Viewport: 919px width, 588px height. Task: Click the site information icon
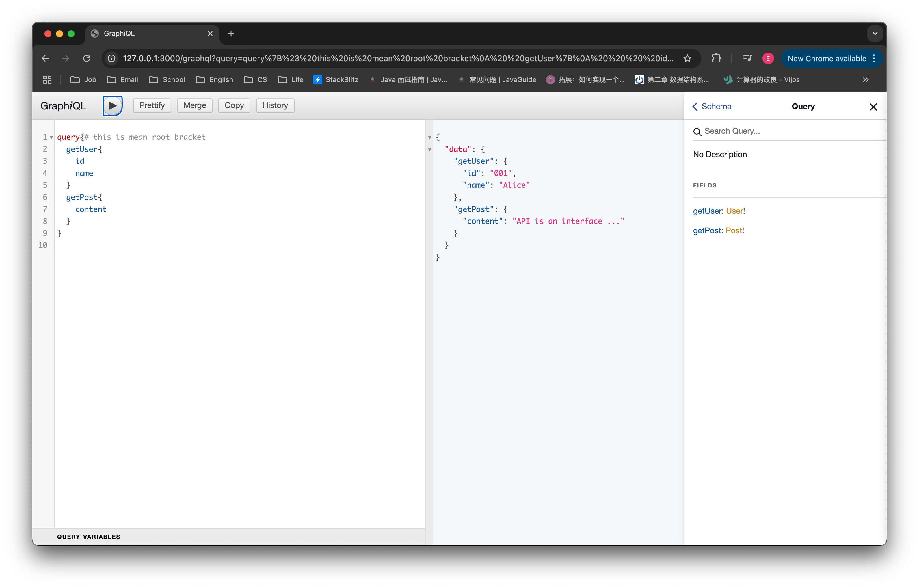pos(111,58)
